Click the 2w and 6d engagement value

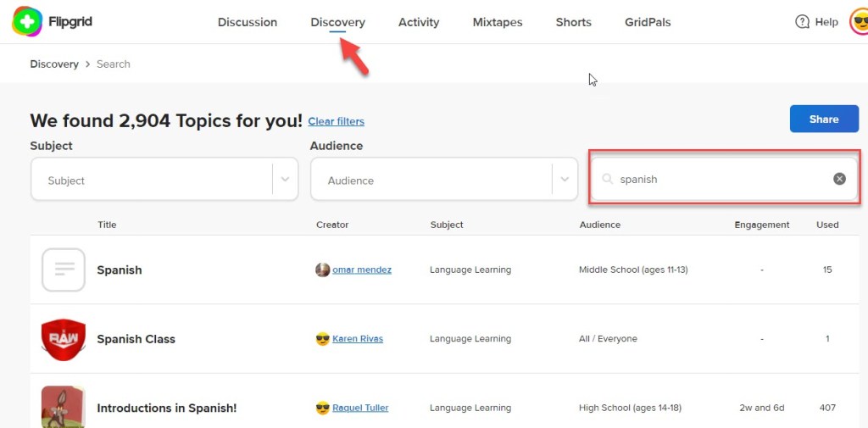tap(762, 408)
